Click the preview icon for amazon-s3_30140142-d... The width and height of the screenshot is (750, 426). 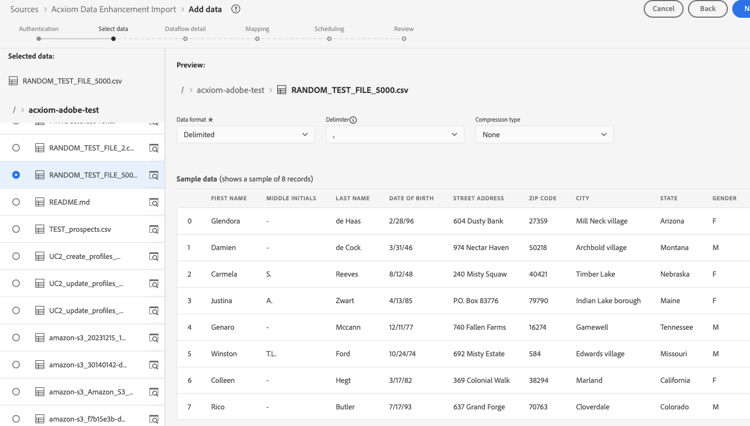tap(154, 365)
